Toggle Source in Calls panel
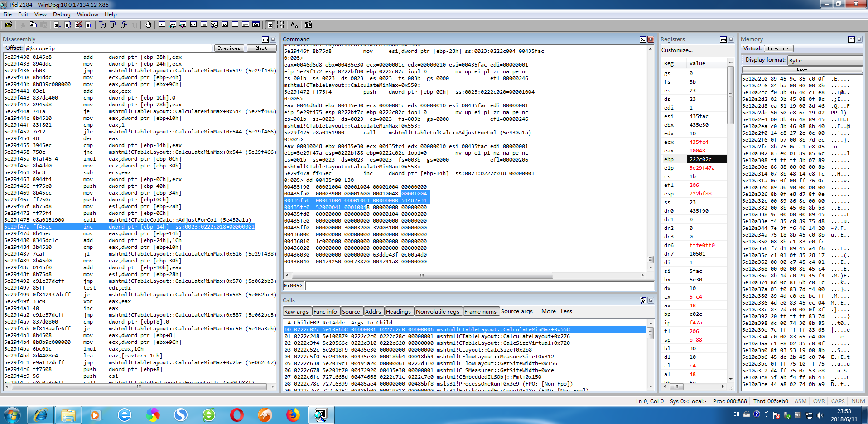The width and height of the screenshot is (868, 424). coord(351,311)
